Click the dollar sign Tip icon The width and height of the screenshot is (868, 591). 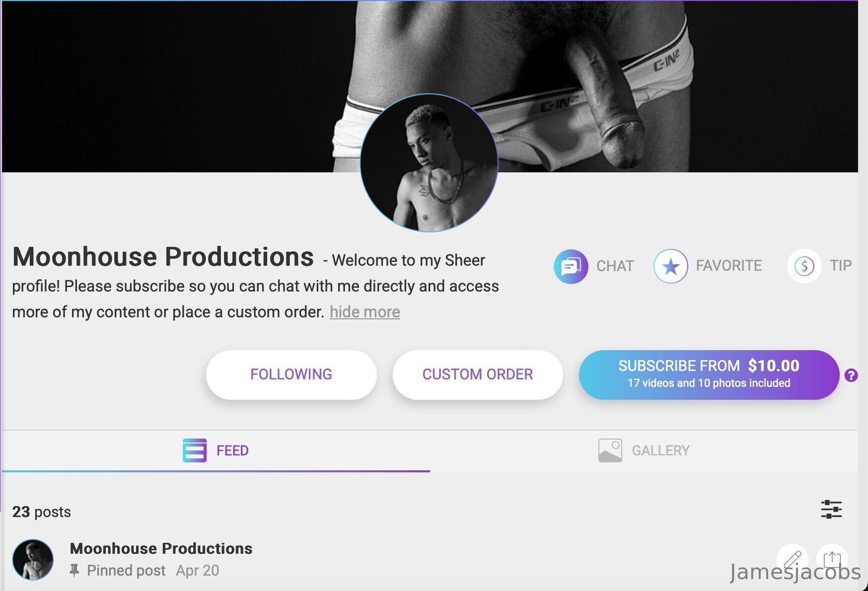[804, 266]
